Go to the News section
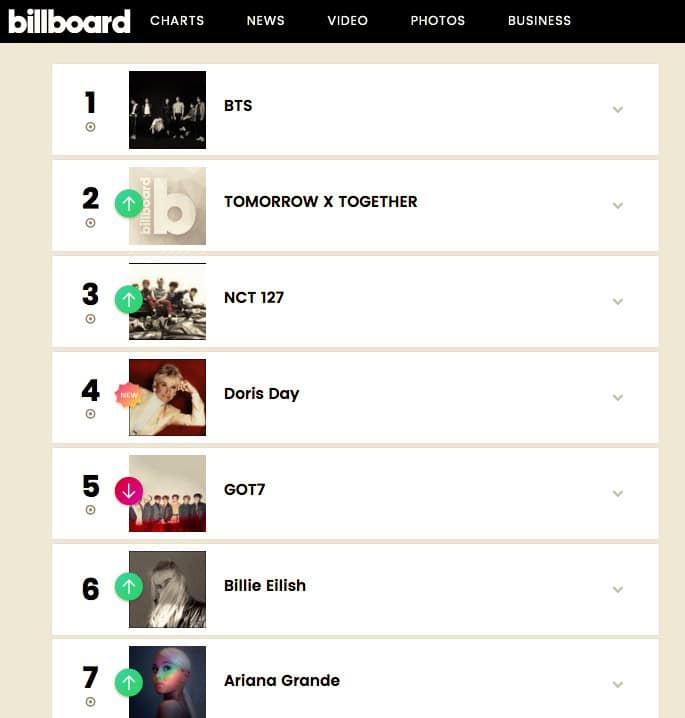The image size is (685, 718). tap(265, 21)
